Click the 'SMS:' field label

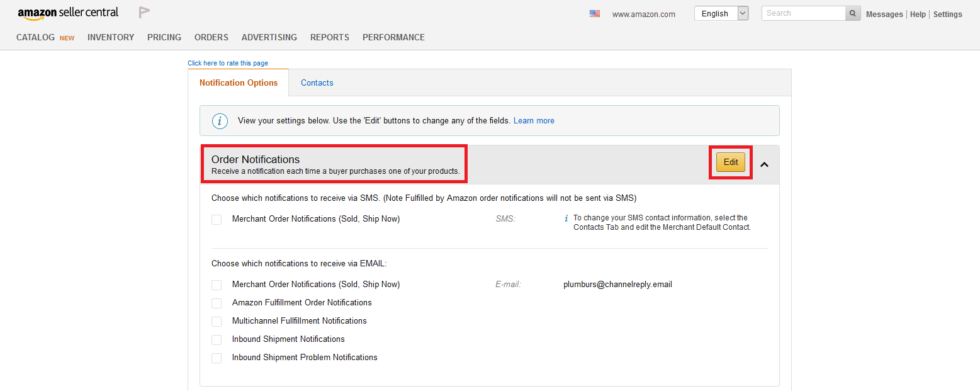(505, 219)
